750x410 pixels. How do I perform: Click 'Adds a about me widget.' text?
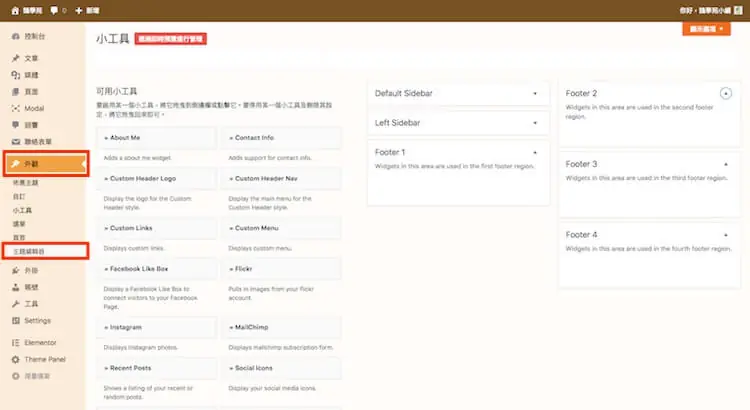[137, 158]
